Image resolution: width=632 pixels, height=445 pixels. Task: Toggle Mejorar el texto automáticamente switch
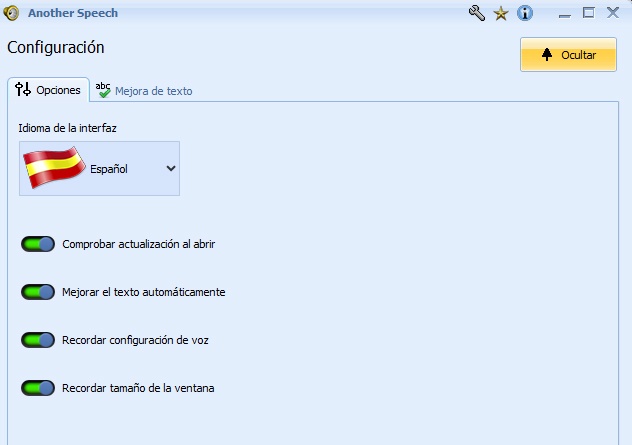38,292
